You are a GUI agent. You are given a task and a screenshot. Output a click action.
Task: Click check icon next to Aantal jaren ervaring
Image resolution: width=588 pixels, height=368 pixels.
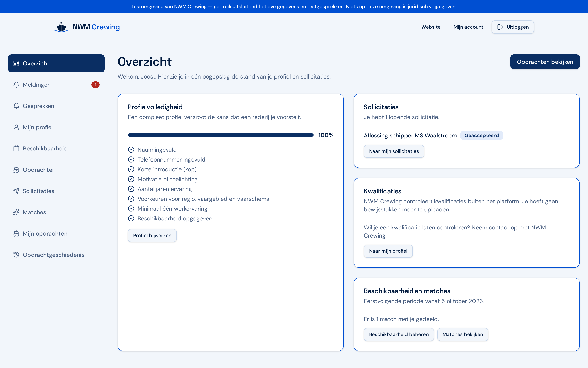131,189
